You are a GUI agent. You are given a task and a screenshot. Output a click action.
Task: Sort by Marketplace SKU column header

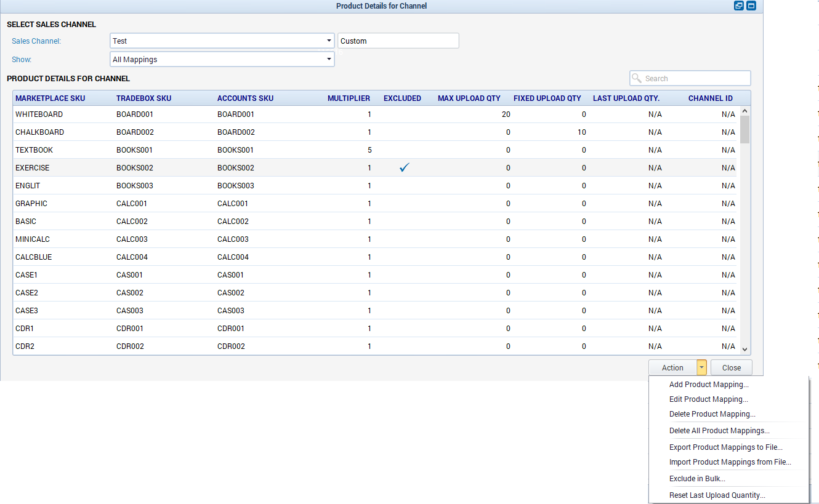(x=50, y=98)
